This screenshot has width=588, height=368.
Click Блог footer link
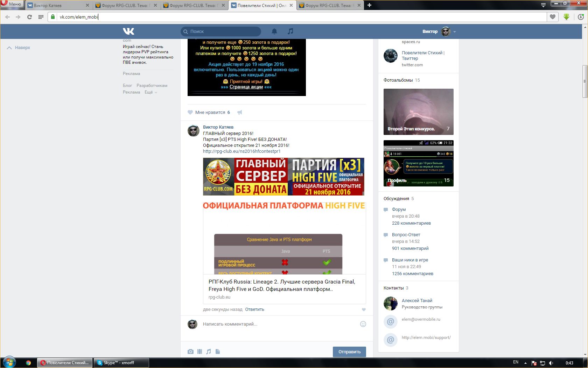pos(127,86)
